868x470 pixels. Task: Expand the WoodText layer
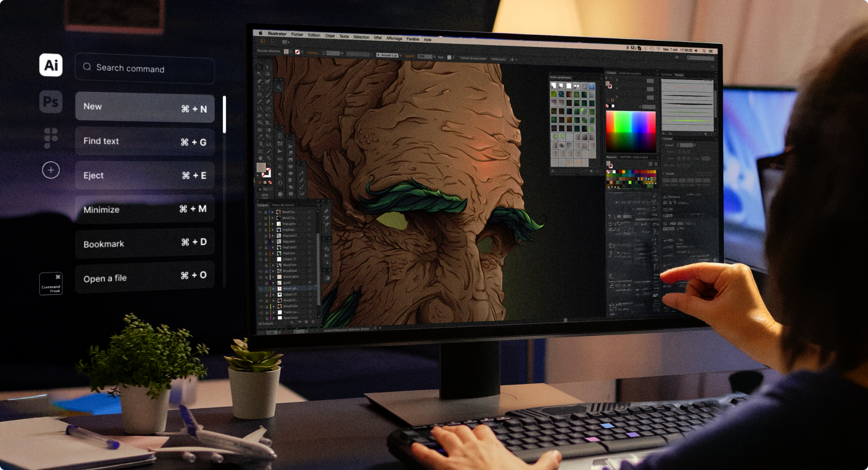pos(273,265)
